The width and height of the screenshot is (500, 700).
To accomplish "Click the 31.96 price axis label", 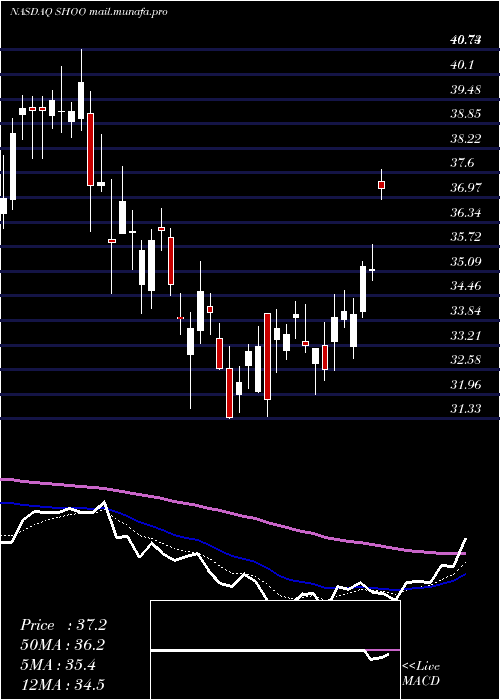I will tap(466, 385).
